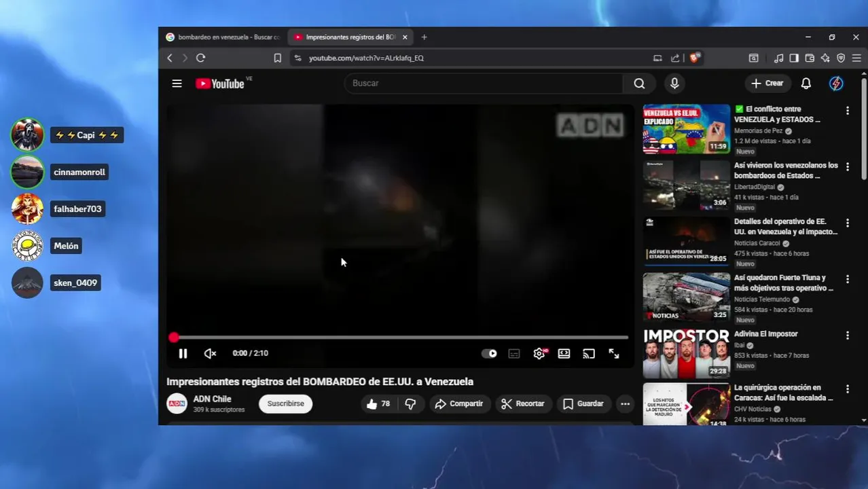
Task: Open the YouTube account avatar menu
Action: (x=836, y=83)
